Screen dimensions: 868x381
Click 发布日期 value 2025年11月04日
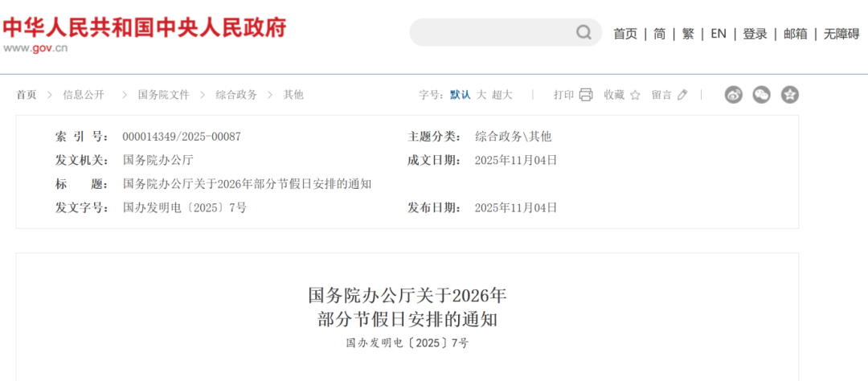coord(516,208)
